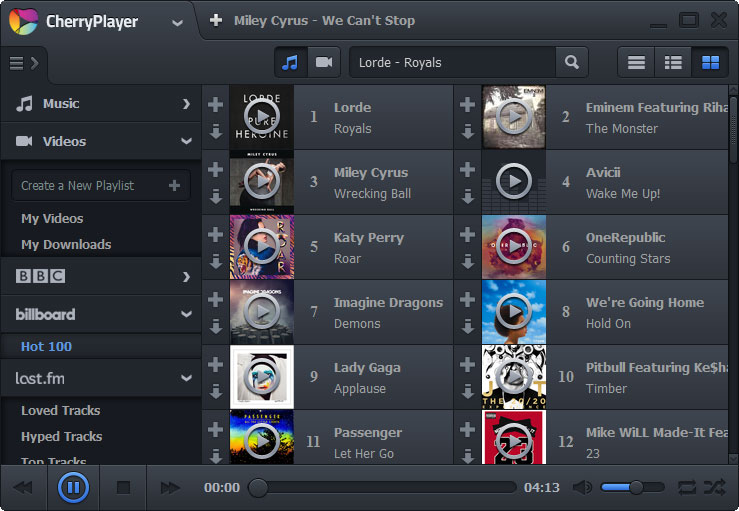Play Katy Perry Roar thumbnail
This screenshot has height=511, width=739.
262,247
